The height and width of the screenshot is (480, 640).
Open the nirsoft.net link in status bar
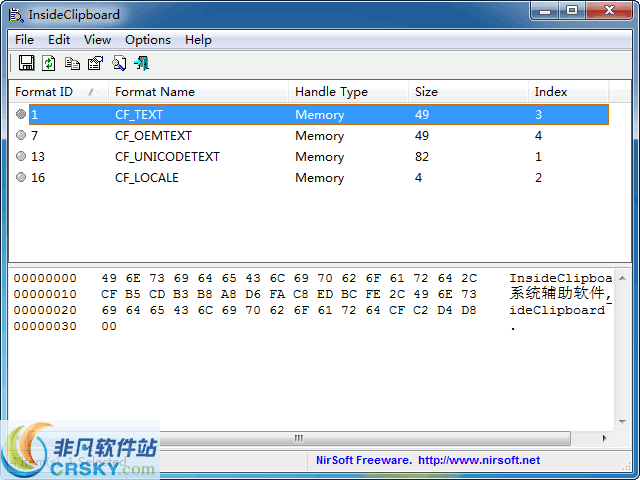pyautogui.click(x=479, y=460)
